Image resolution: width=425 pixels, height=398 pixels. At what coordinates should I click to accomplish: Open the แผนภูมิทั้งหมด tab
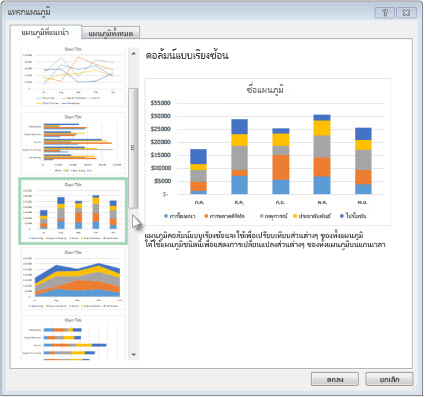(x=111, y=33)
